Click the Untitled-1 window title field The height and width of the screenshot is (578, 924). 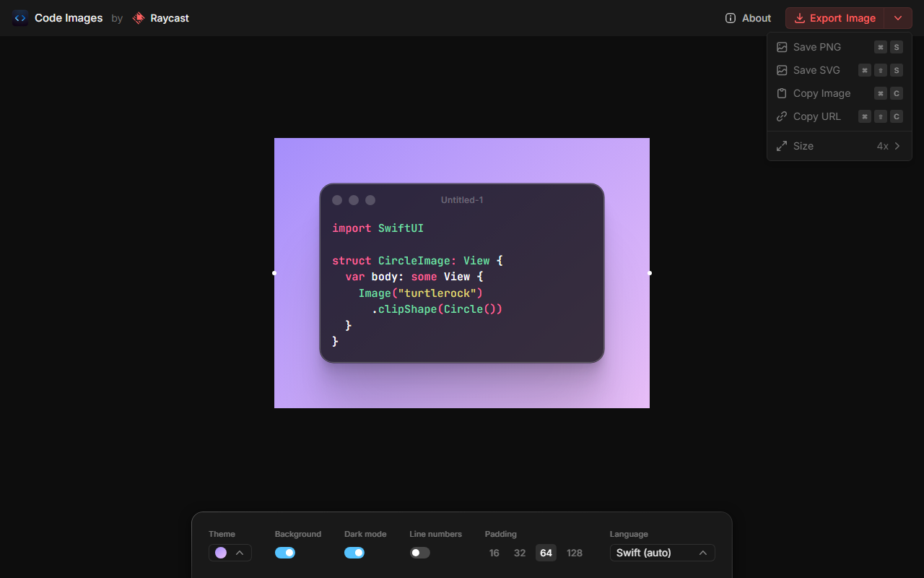point(462,200)
